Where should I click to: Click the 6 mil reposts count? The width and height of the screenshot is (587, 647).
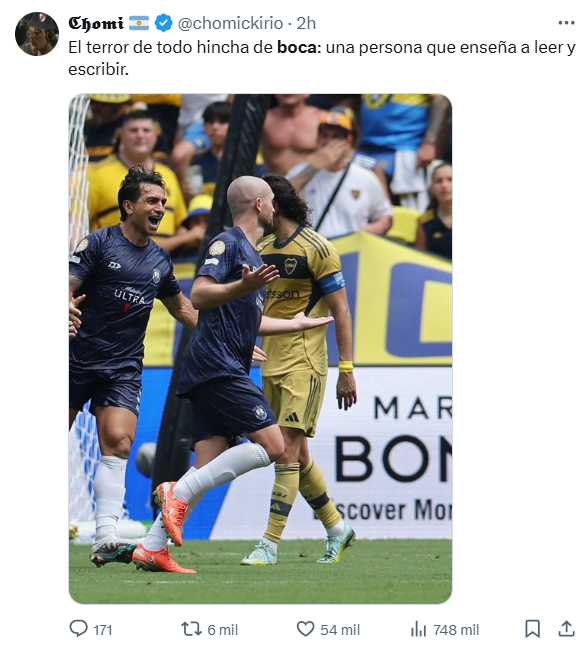(x=223, y=630)
